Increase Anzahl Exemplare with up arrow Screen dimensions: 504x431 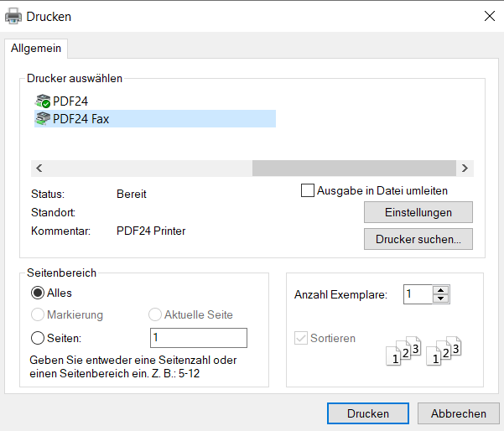[x=442, y=290]
